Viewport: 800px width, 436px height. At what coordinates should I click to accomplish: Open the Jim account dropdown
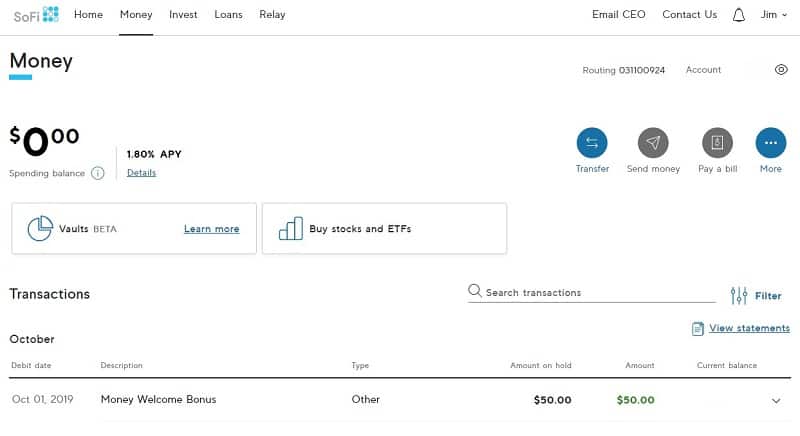point(773,15)
